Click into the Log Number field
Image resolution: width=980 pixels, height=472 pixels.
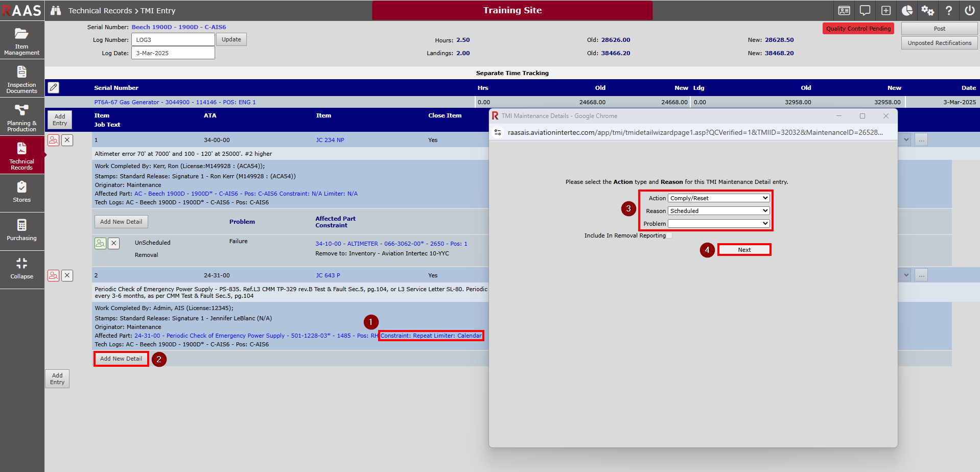point(173,40)
